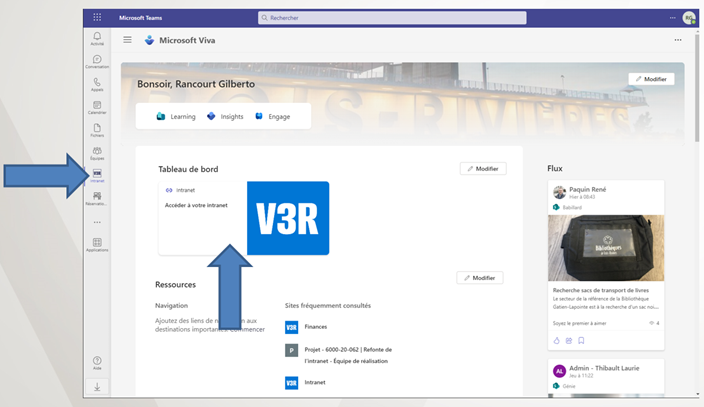The width and height of the screenshot is (704, 407).
Task: Open the Teams app launcher grid
Action: click(x=97, y=18)
